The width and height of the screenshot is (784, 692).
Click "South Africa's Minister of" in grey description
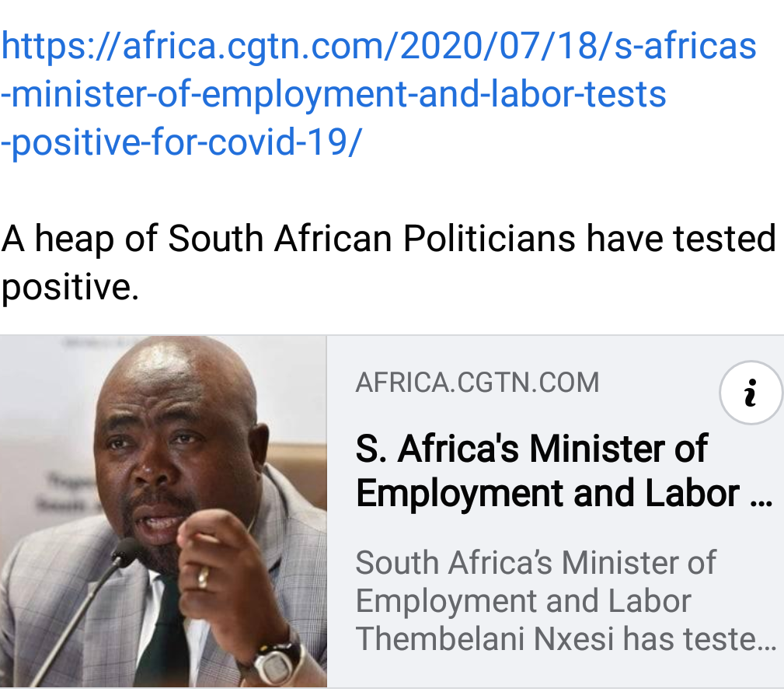(535, 562)
